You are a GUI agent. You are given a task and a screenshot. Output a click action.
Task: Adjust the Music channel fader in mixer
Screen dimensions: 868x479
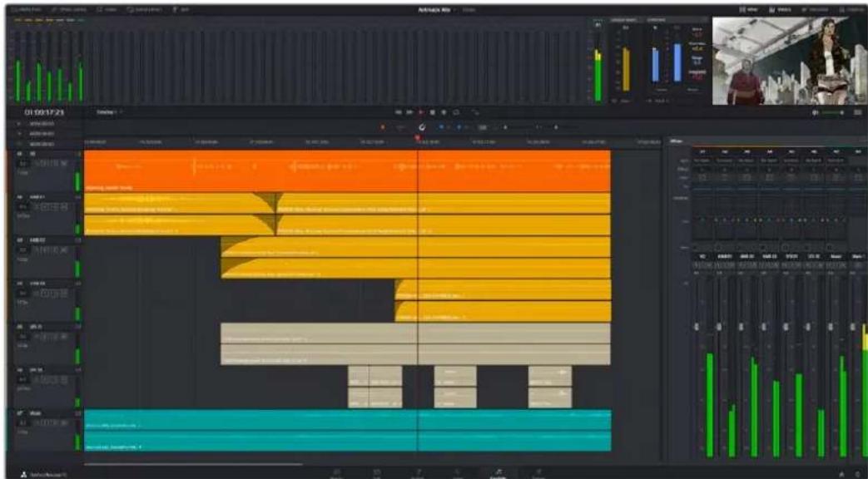click(x=829, y=327)
